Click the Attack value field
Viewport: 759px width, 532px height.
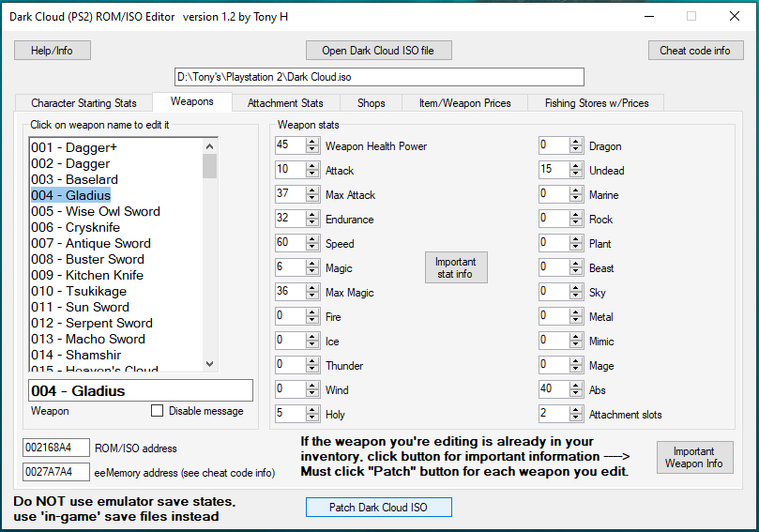coord(290,170)
